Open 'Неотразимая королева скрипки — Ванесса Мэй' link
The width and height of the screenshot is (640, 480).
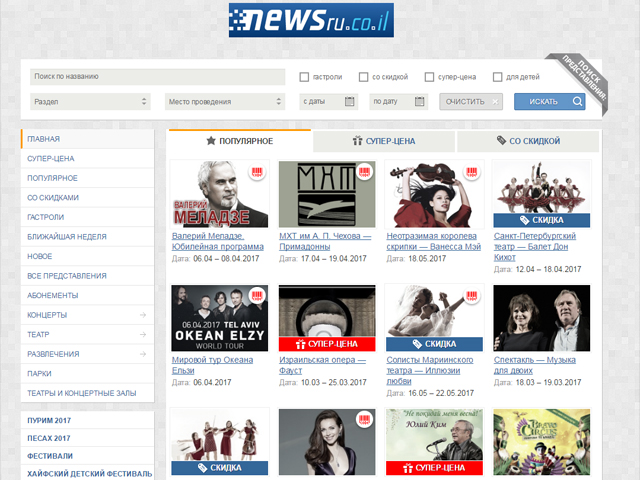coord(433,241)
